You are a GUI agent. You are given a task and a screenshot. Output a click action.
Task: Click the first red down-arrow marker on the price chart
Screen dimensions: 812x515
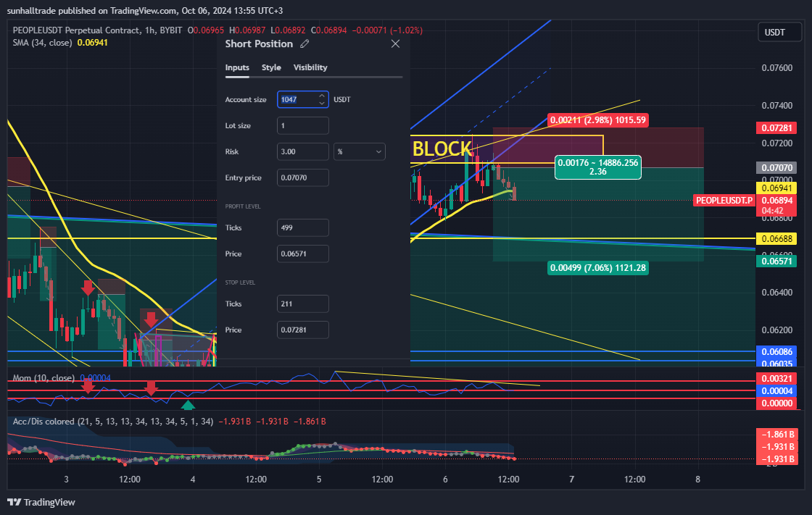click(x=88, y=288)
